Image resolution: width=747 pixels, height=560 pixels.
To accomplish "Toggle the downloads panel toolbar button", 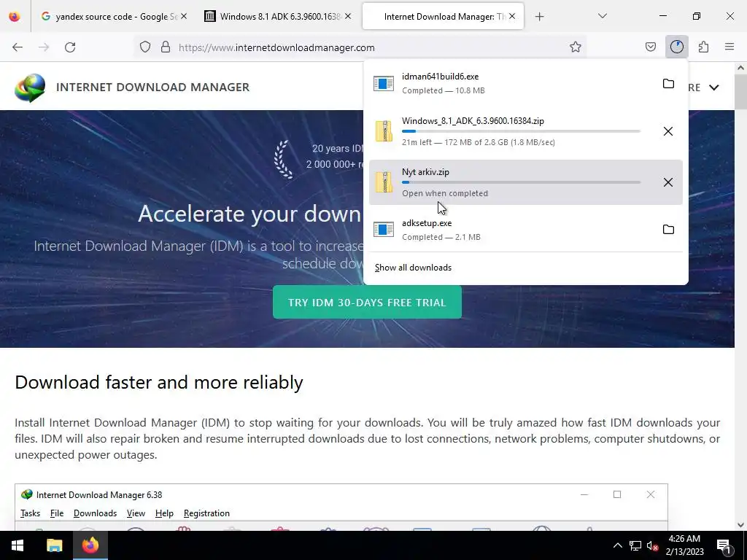I will (x=676, y=47).
